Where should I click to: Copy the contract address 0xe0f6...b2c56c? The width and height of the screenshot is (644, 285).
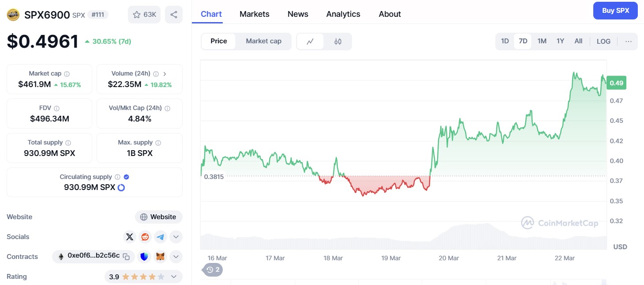point(126,257)
